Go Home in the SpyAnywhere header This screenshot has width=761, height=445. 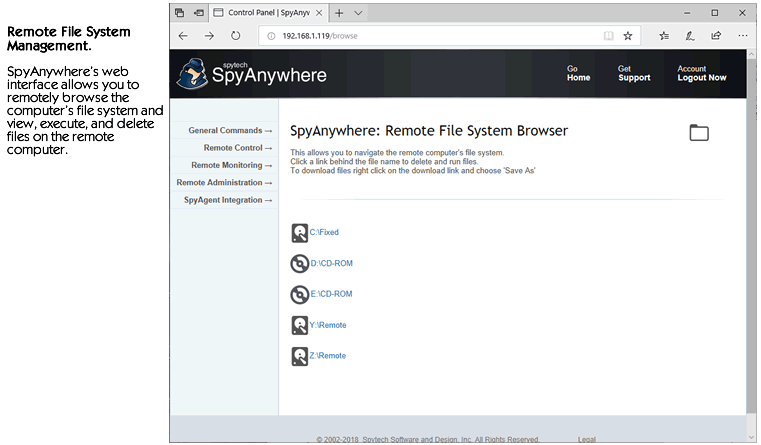[578, 73]
